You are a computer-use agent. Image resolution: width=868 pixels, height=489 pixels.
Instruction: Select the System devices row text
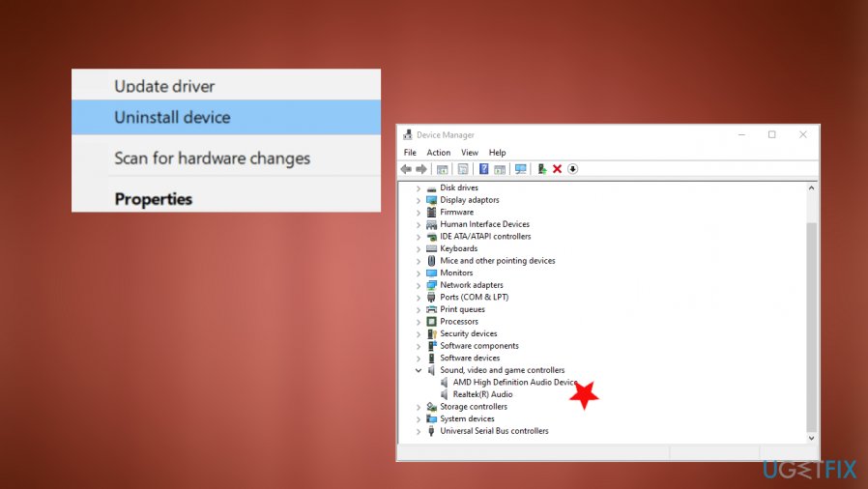click(x=467, y=418)
